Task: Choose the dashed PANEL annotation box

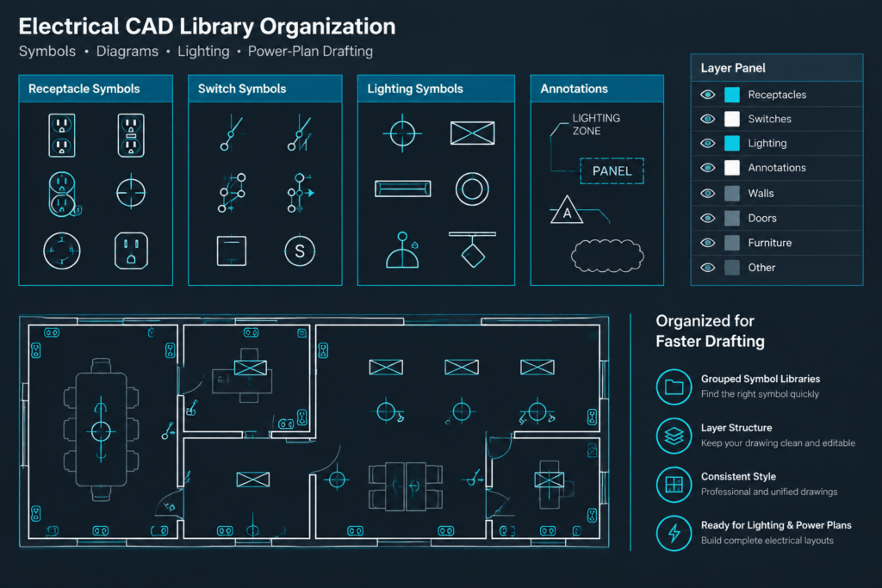Action: pyautogui.click(x=612, y=171)
